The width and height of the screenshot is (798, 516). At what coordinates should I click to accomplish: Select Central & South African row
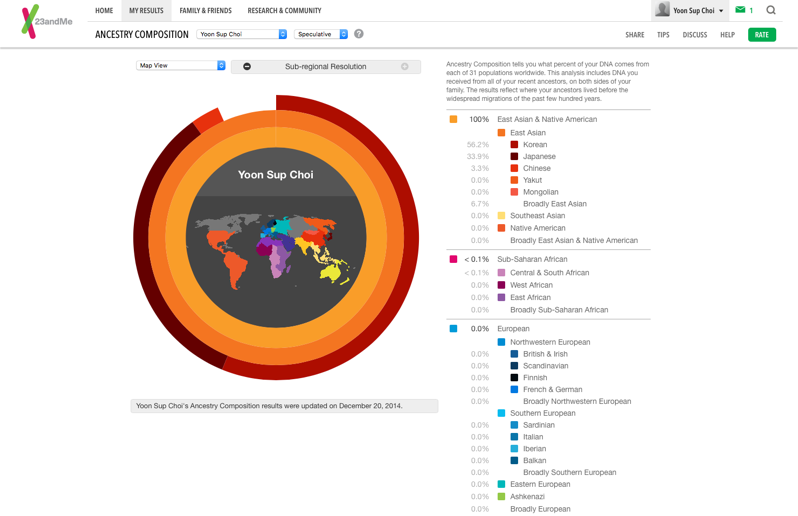click(x=527, y=273)
